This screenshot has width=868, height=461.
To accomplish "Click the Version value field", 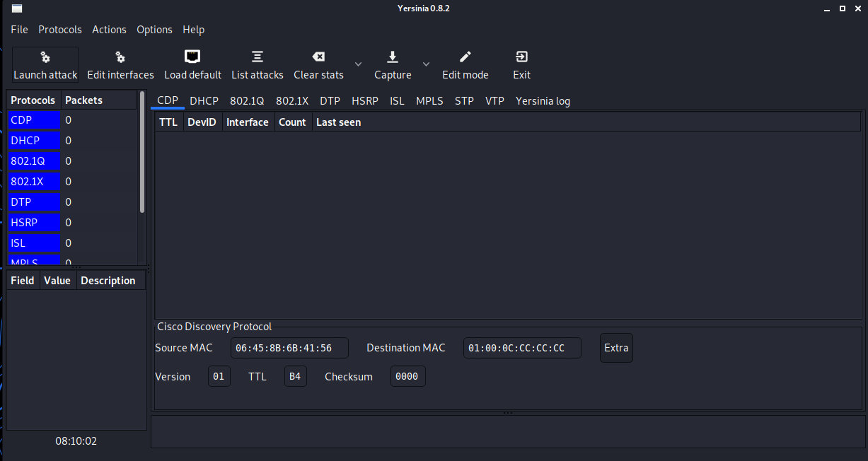I will (219, 376).
